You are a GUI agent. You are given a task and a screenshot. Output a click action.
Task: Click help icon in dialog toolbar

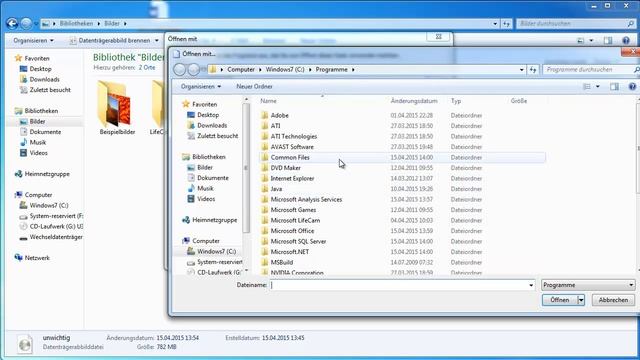632,87
